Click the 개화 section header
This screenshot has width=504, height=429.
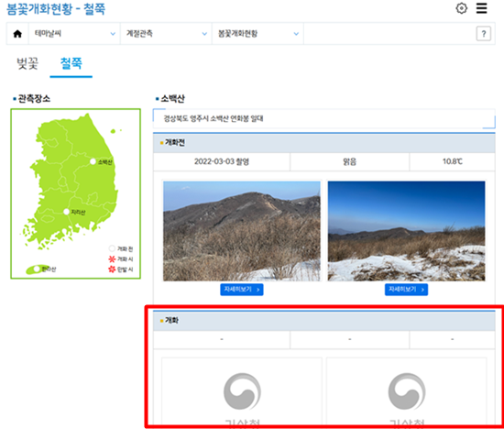[x=324, y=321]
